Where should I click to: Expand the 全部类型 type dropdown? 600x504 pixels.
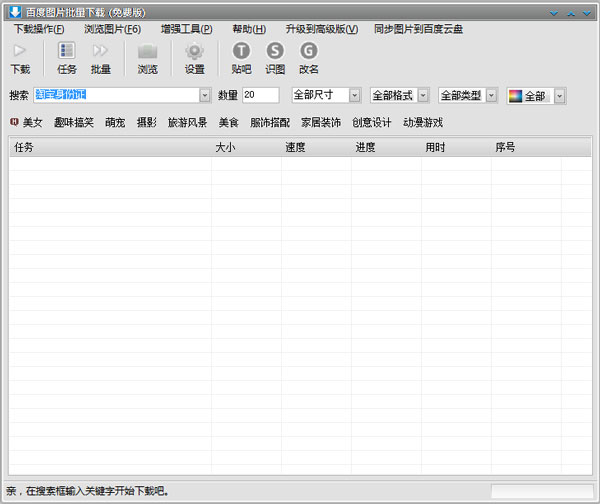pos(491,95)
